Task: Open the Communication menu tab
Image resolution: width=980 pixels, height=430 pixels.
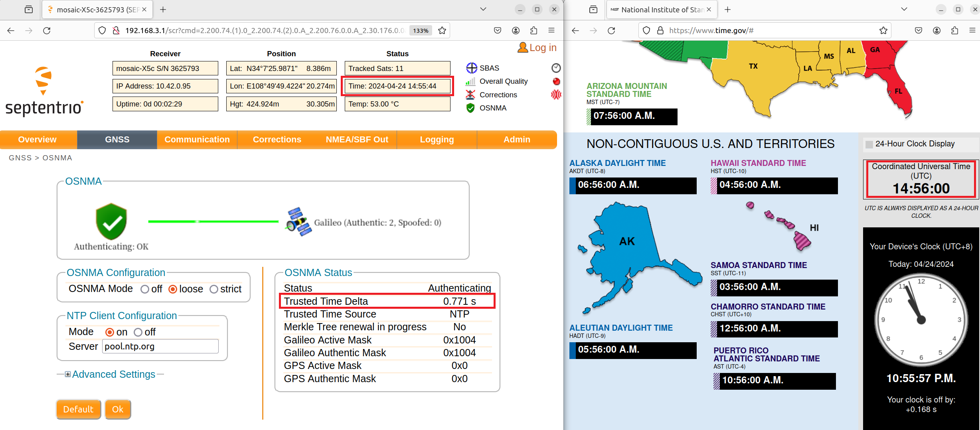Action: (x=197, y=140)
